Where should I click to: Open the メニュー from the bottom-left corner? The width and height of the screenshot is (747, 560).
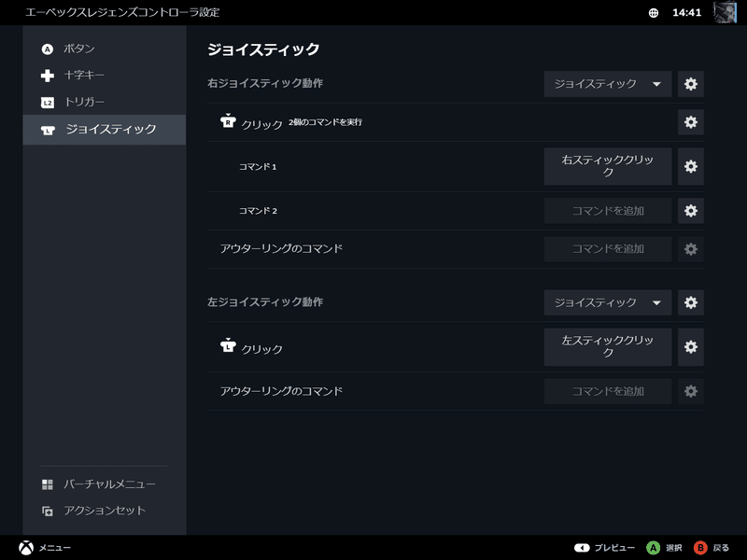coord(37,547)
